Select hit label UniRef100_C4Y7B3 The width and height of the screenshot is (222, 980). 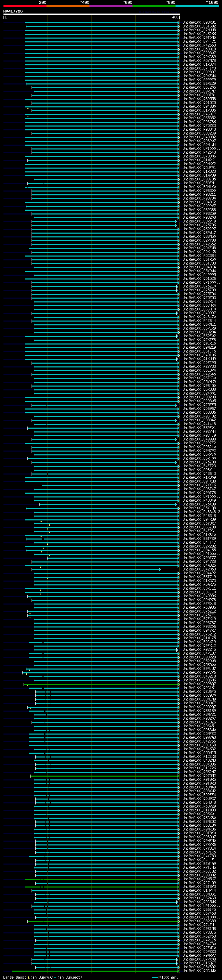click(x=199, y=856)
